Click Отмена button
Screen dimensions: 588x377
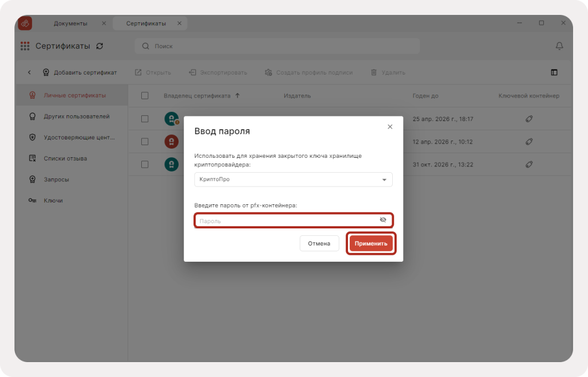319,243
